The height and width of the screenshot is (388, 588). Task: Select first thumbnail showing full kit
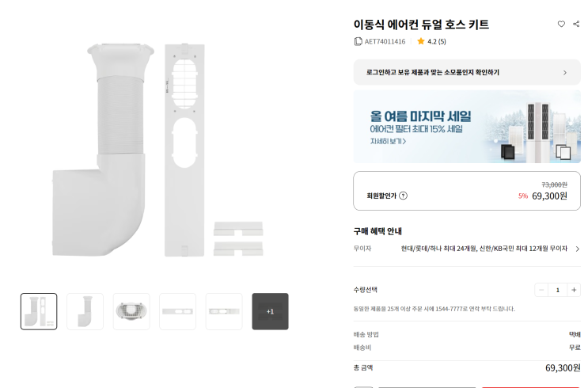39,311
